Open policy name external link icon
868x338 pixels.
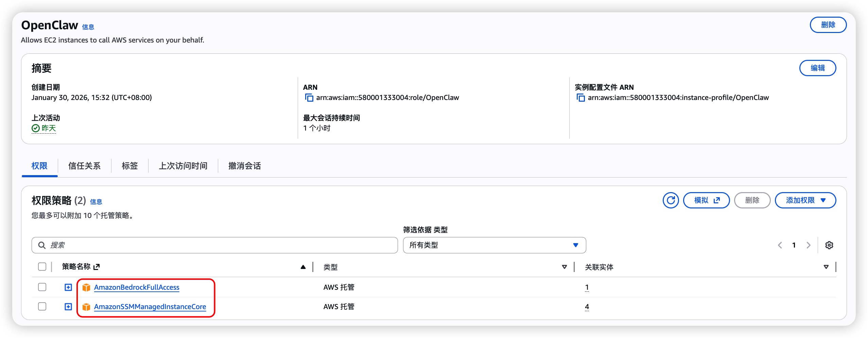97,267
